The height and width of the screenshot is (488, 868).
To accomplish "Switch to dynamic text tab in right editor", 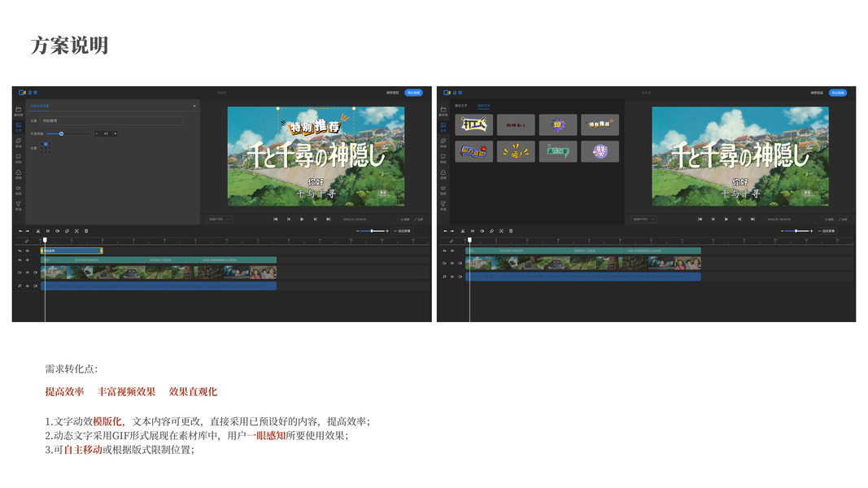I will coord(483,106).
